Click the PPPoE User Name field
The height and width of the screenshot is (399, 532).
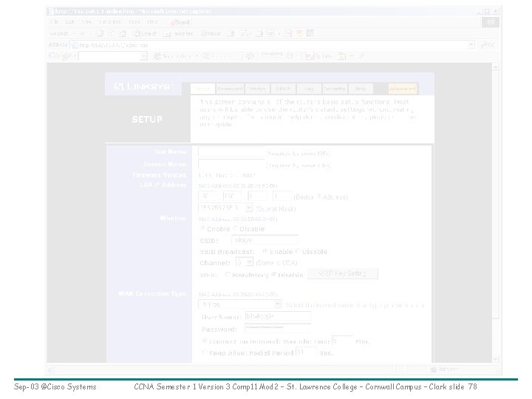tap(278, 316)
